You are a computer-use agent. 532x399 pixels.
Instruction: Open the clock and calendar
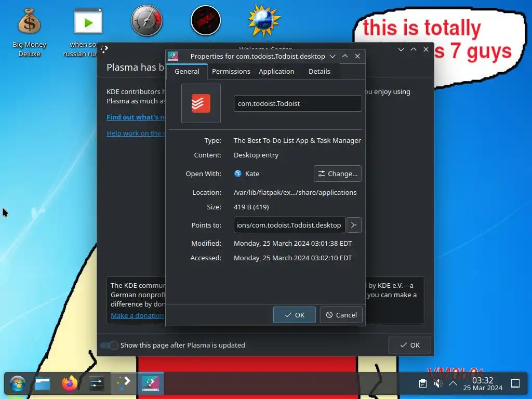tap(483, 384)
